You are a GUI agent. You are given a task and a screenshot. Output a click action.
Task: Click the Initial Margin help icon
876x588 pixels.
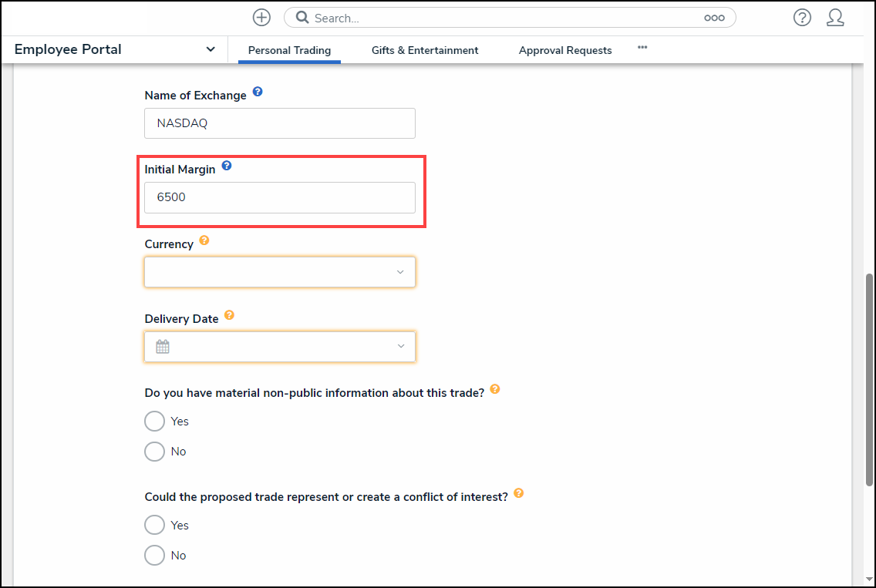click(227, 166)
